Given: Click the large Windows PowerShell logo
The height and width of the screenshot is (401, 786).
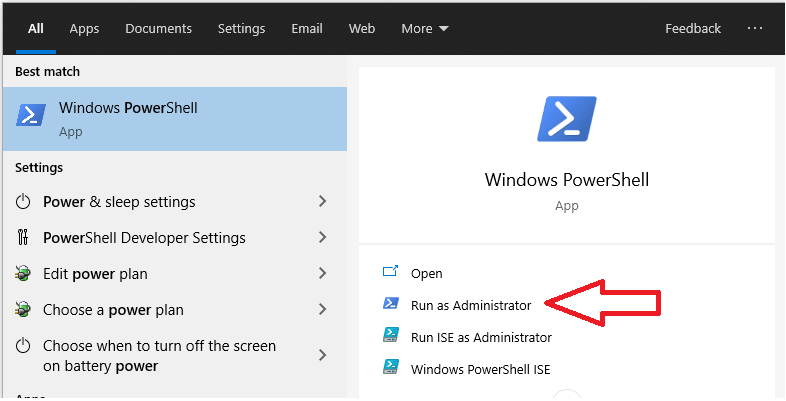Looking at the screenshot, I should pyautogui.click(x=567, y=119).
